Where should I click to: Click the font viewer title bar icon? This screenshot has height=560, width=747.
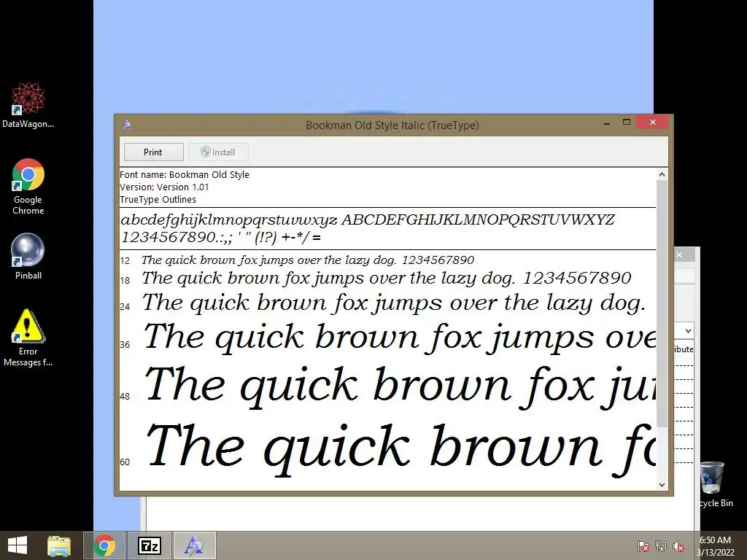click(127, 125)
